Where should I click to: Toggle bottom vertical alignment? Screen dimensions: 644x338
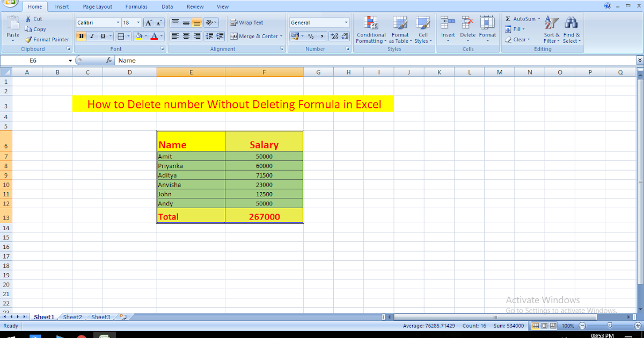197,23
